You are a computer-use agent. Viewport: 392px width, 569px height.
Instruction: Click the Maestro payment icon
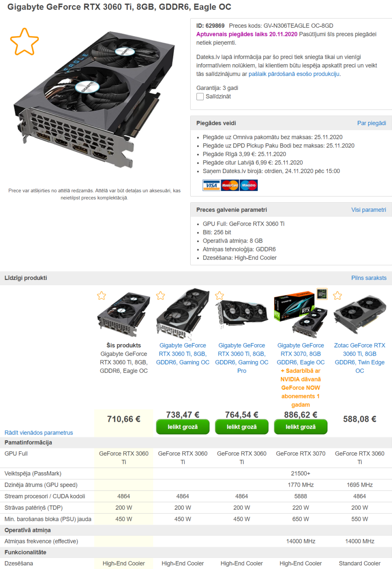(x=249, y=185)
